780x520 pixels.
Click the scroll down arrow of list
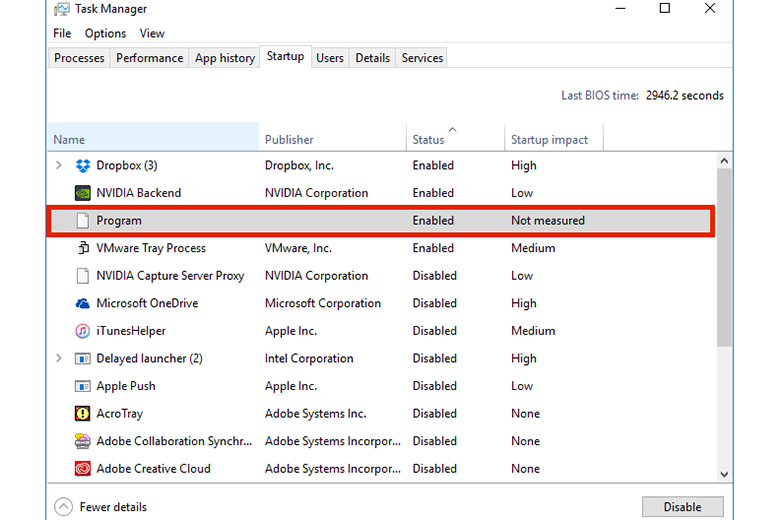pyautogui.click(x=724, y=474)
